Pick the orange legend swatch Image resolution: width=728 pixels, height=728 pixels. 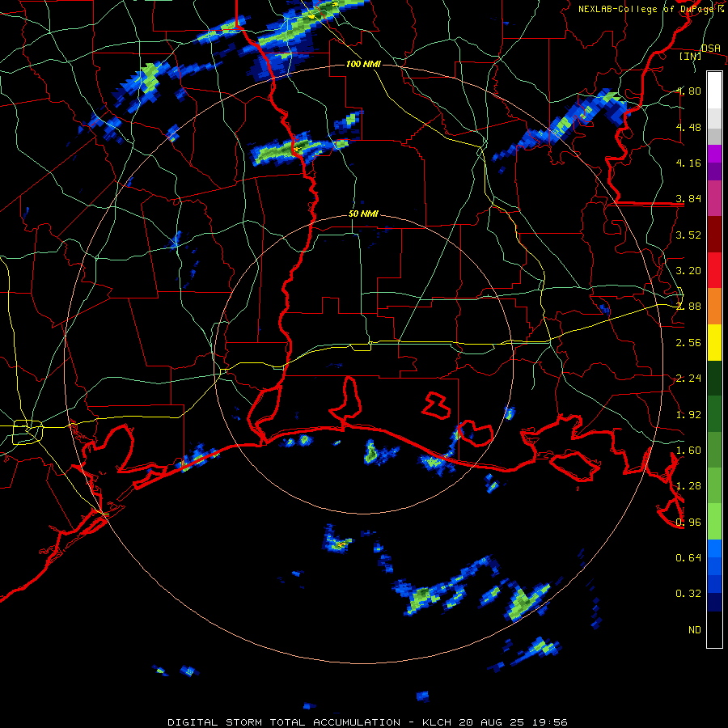click(714, 307)
